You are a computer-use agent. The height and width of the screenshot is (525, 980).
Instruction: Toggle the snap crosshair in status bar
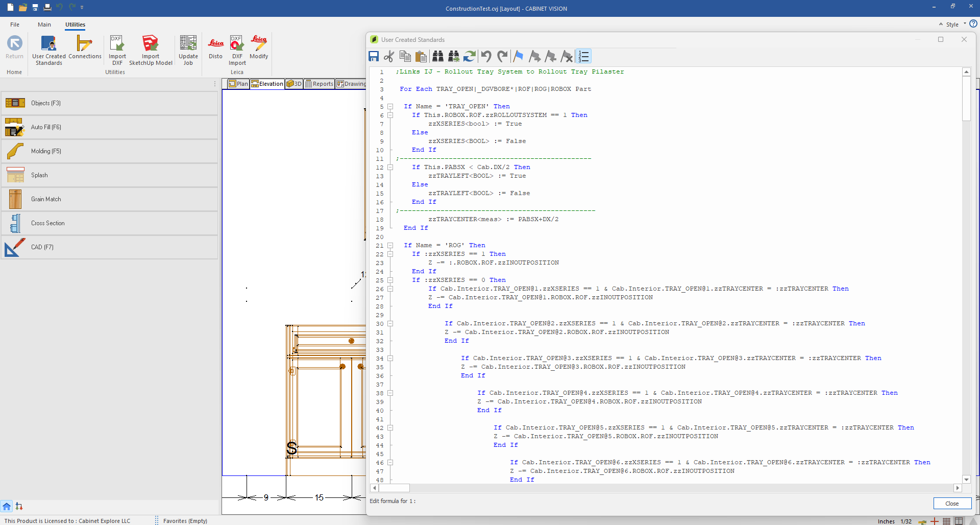click(935, 521)
